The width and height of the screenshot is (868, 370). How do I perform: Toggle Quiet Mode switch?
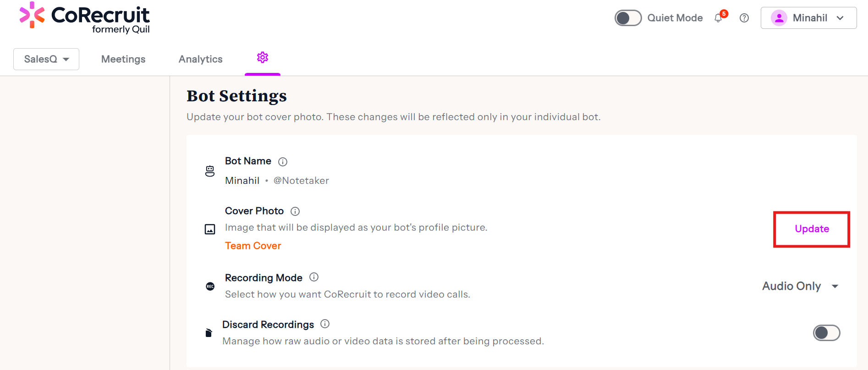[x=628, y=18]
